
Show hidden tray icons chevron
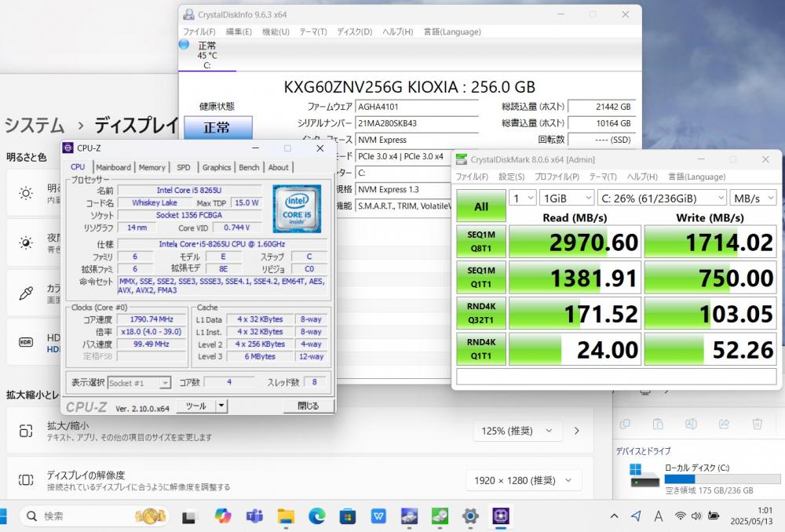615,516
